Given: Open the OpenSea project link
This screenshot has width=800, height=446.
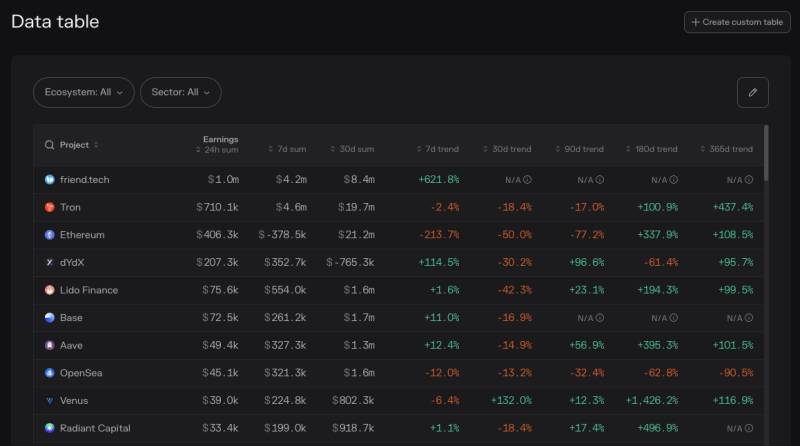Looking at the screenshot, I should pos(81,373).
